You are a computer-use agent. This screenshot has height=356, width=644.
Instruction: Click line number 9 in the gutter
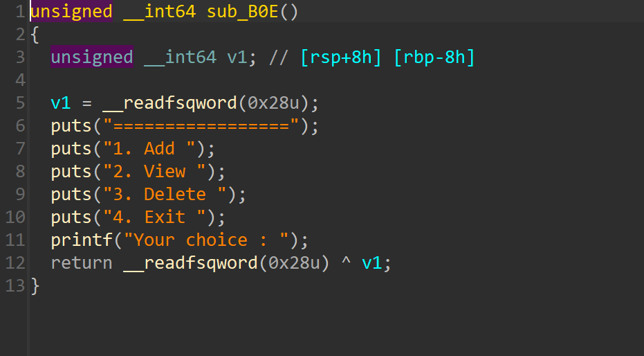coord(19,195)
